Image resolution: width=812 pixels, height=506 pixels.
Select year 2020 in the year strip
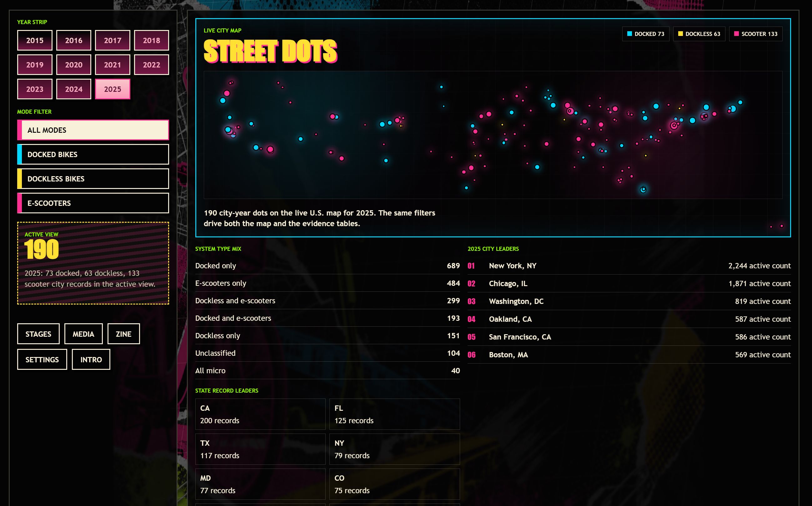point(74,65)
